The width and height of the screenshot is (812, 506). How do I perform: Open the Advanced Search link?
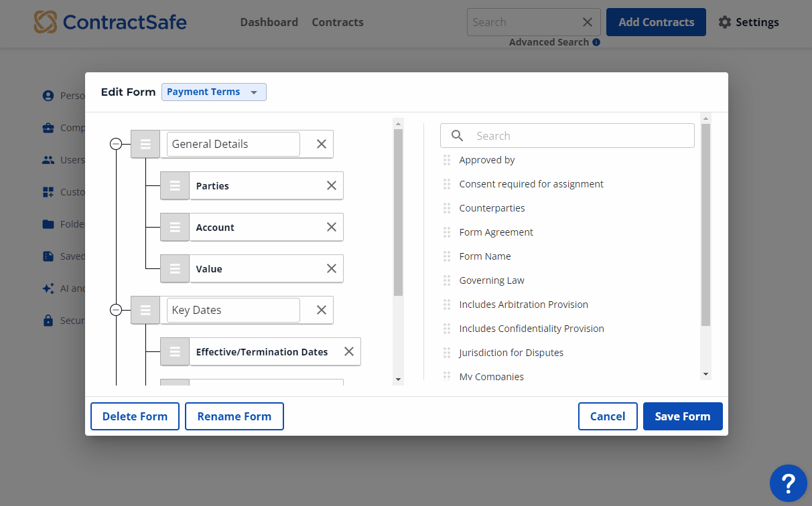(549, 42)
